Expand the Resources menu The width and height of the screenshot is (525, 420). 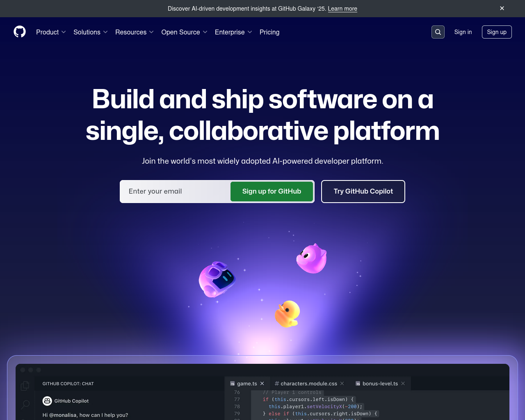point(135,32)
